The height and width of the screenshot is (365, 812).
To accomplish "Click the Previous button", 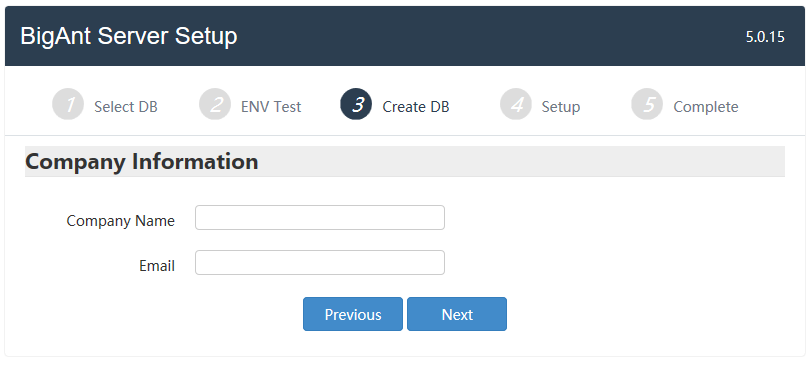I will click(x=353, y=314).
